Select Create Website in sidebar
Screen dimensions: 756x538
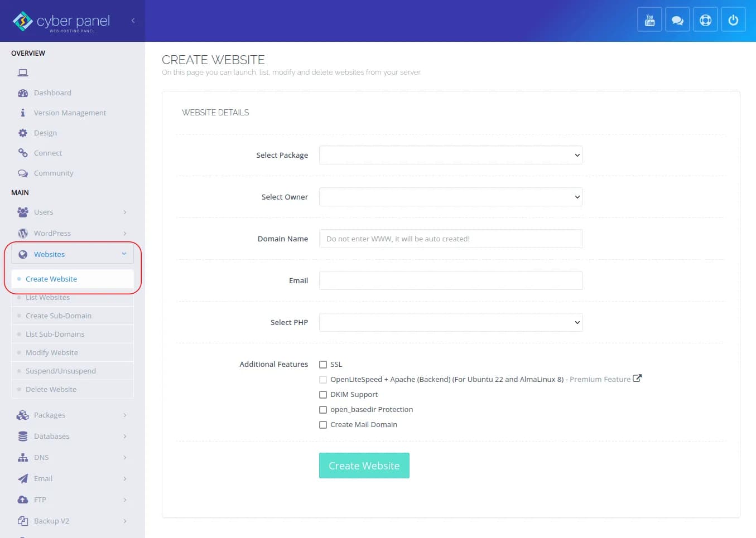73,279
